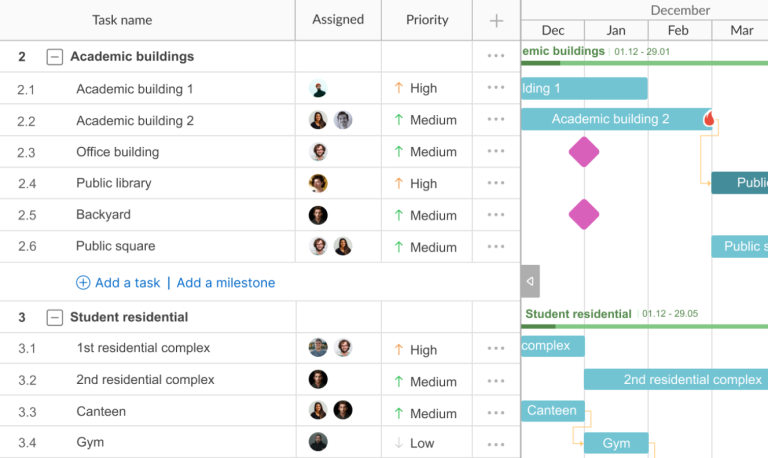Click the Add a milestone link
This screenshot has width=768, height=458.
click(225, 283)
